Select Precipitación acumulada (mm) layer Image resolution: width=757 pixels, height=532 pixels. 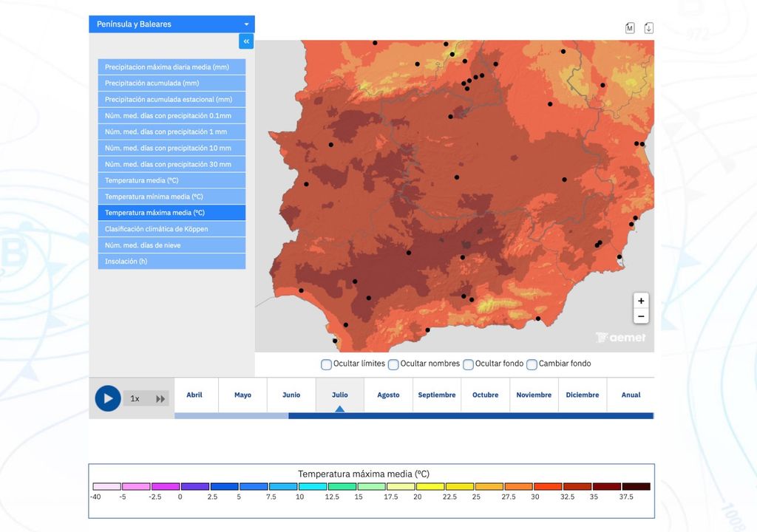(x=172, y=83)
